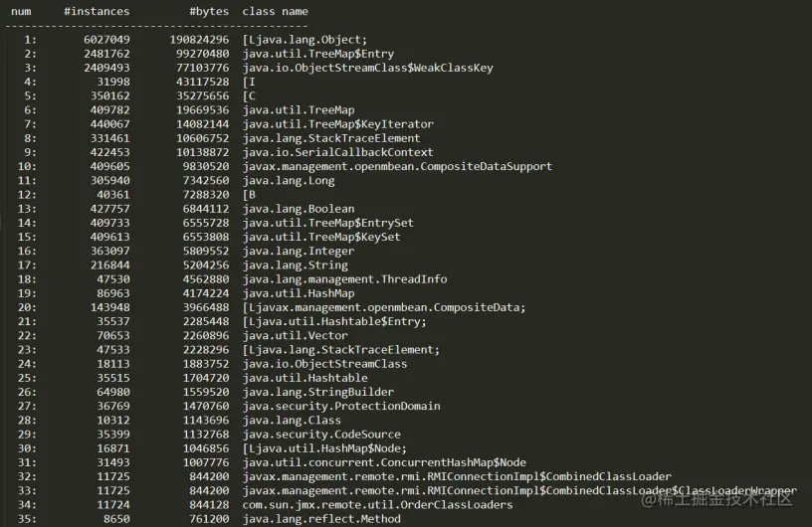Click the '#instances' column header
The height and width of the screenshot is (527, 812).
click(x=97, y=11)
